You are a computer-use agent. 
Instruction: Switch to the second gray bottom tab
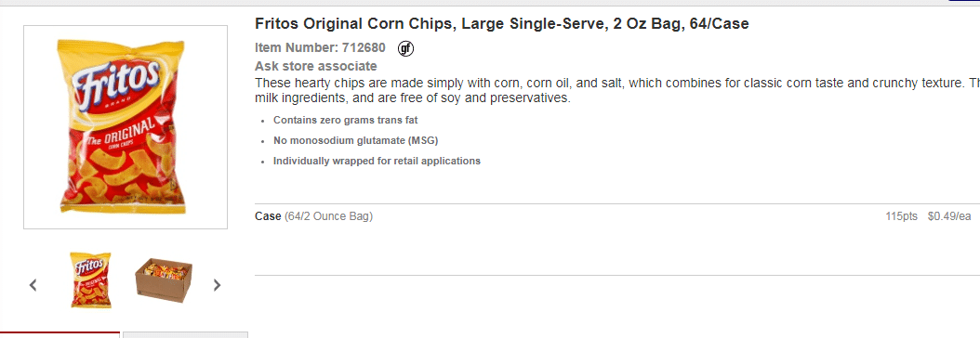pyautogui.click(x=186, y=335)
